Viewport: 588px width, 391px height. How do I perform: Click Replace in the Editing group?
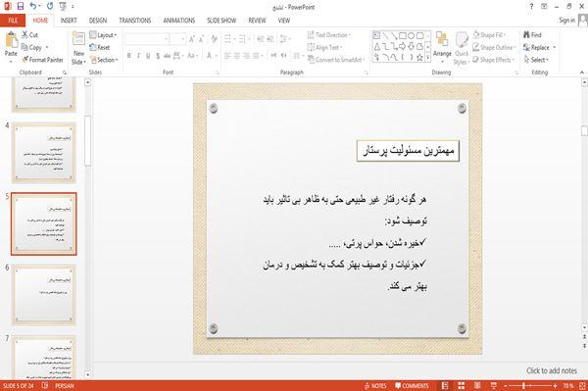pos(536,47)
